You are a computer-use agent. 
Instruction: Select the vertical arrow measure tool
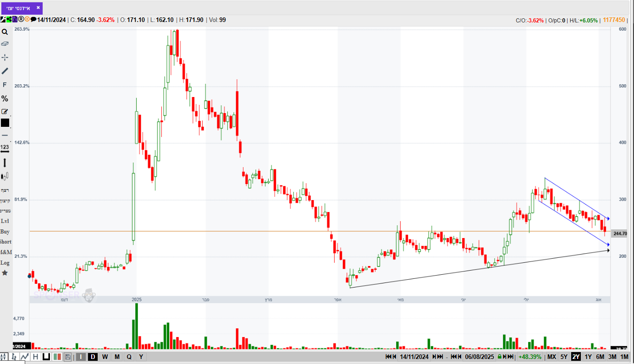tap(5, 163)
